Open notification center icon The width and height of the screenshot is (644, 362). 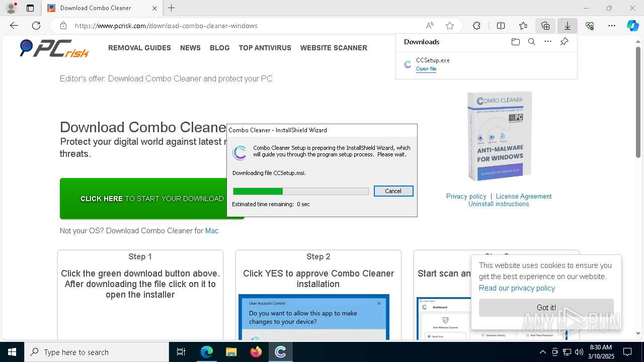click(627, 352)
